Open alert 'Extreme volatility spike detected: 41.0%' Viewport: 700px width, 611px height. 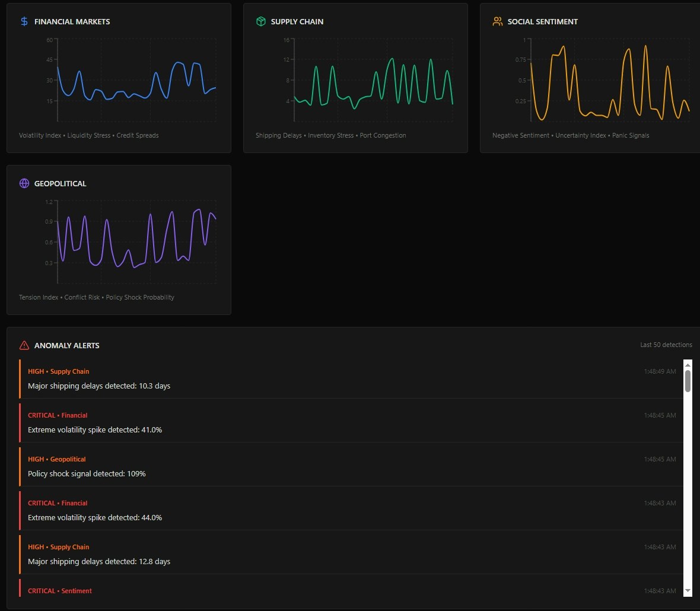351,422
